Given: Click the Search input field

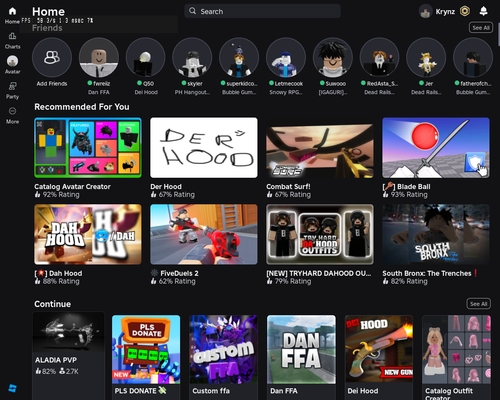Looking at the screenshot, I should coord(262,11).
